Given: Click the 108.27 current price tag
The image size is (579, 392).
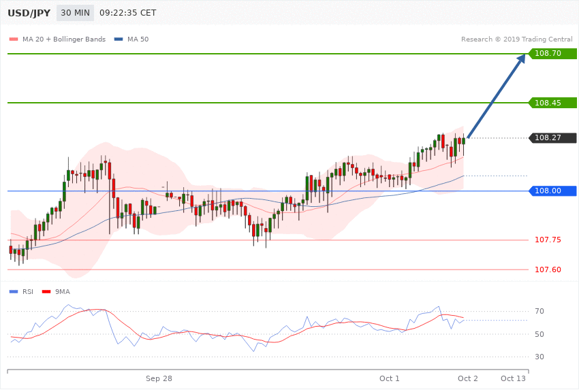Looking at the screenshot, I should pyautogui.click(x=553, y=138).
